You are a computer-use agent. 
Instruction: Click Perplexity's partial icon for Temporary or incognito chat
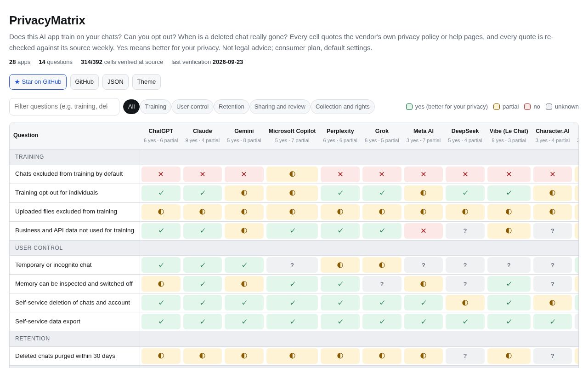[x=340, y=265]
